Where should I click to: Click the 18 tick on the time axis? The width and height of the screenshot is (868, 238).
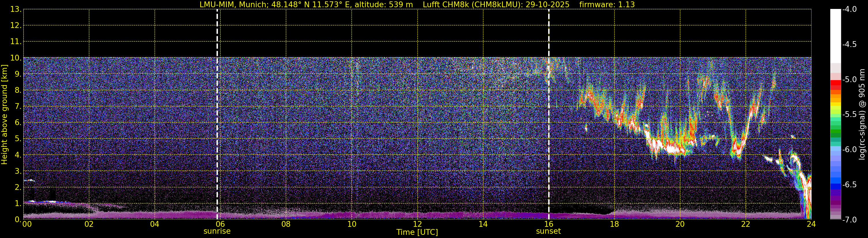(x=615, y=224)
